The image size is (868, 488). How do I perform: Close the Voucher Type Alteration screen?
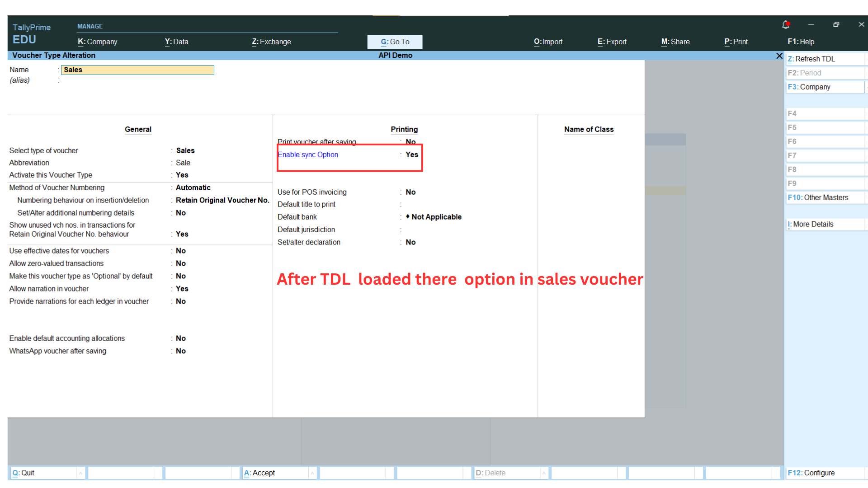point(779,56)
